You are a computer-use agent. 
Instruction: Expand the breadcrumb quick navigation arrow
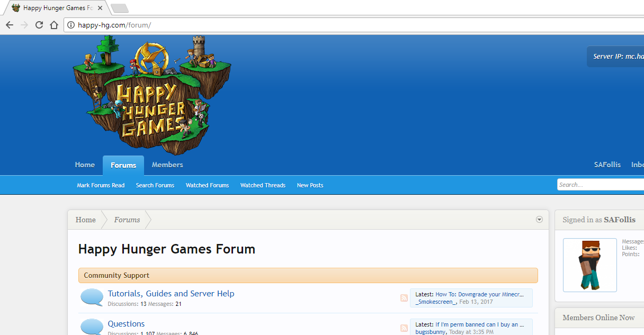[x=539, y=219]
